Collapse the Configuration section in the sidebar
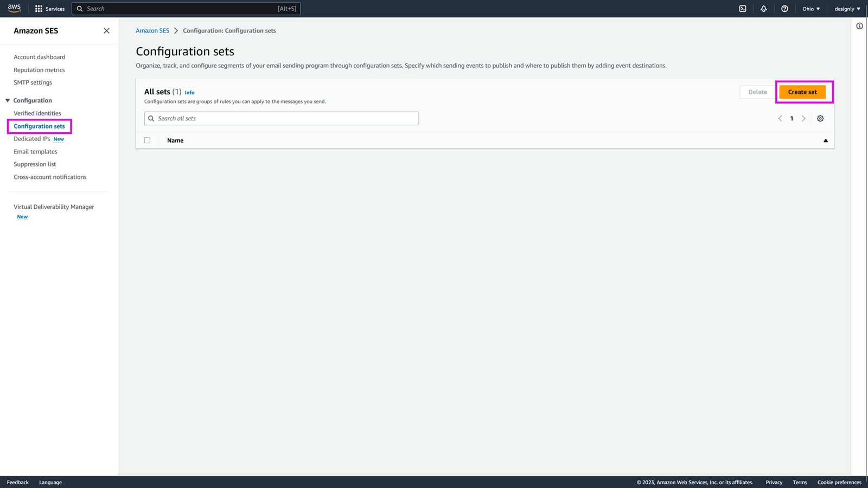The image size is (868, 488). click(x=7, y=100)
